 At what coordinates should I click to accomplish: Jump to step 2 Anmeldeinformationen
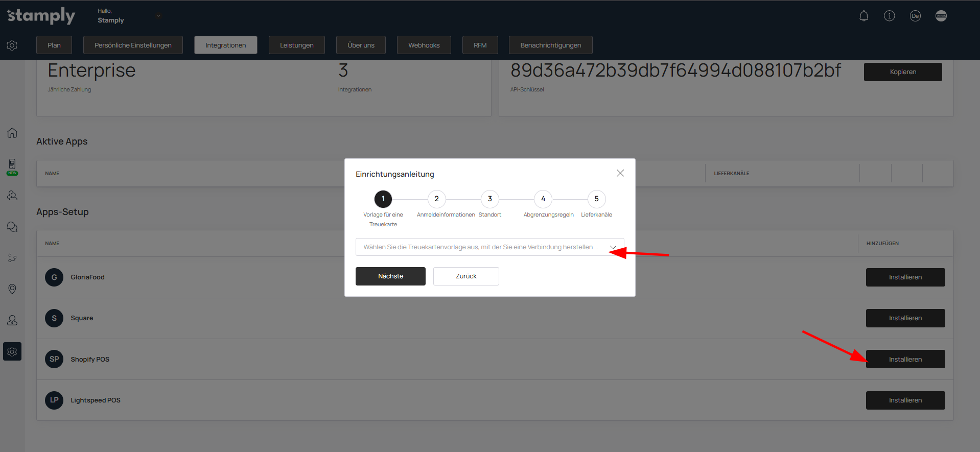[436, 199]
